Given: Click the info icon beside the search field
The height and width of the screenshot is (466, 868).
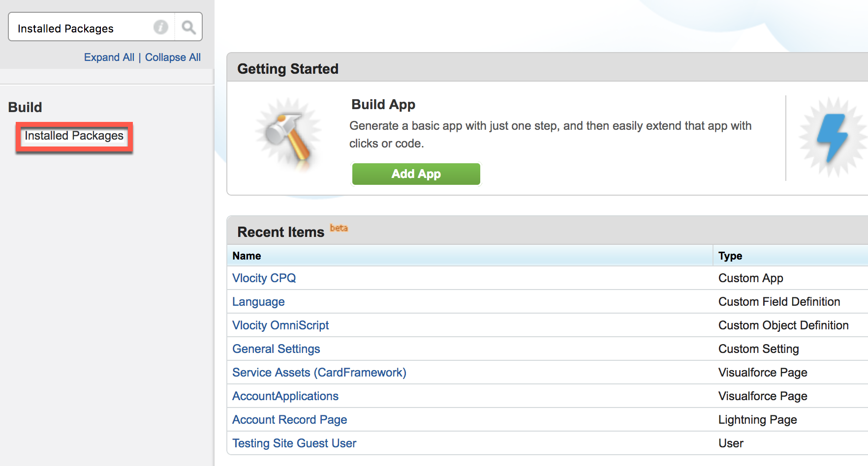Looking at the screenshot, I should pyautogui.click(x=160, y=27).
